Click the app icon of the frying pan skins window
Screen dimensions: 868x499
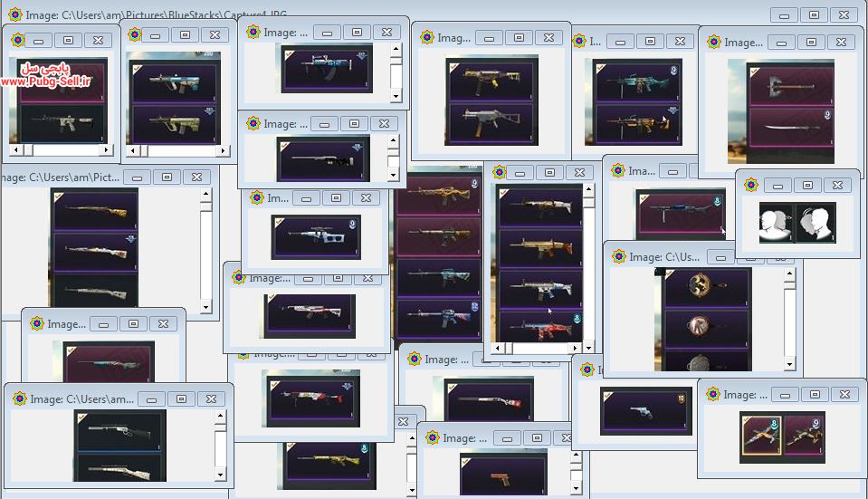point(619,256)
